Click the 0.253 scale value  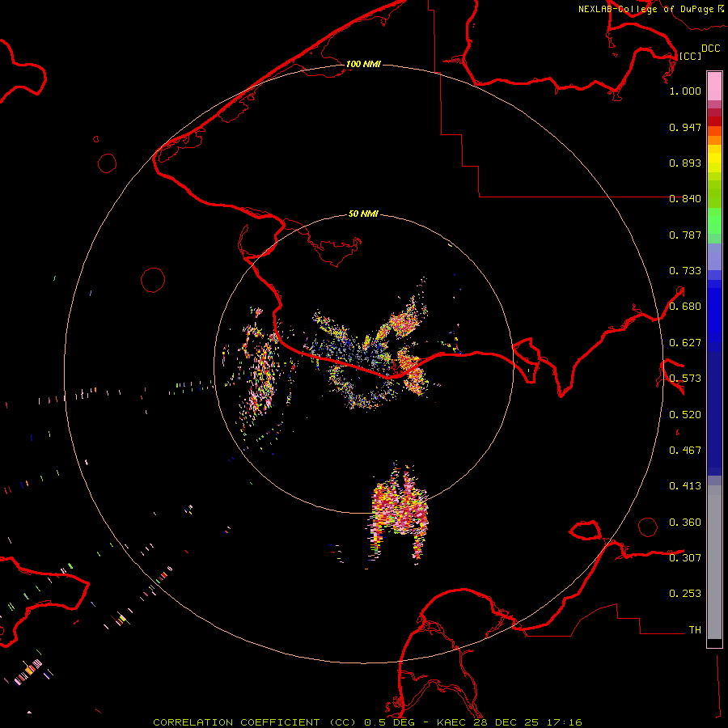point(685,594)
